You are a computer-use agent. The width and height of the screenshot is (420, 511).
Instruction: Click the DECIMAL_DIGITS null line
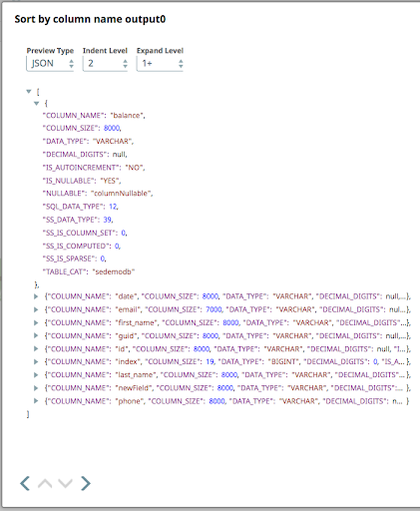click(x=85, y=155)
